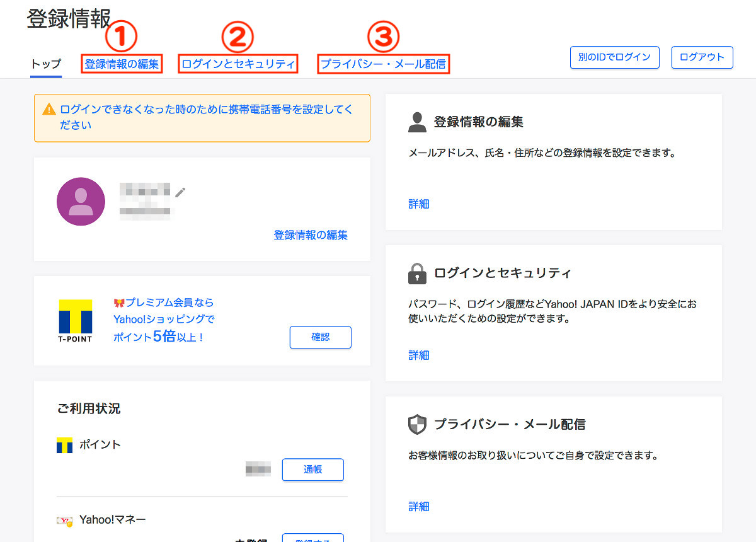
Task: Click the Yahoo!マネー icon
Action: [x=64, y=521]
